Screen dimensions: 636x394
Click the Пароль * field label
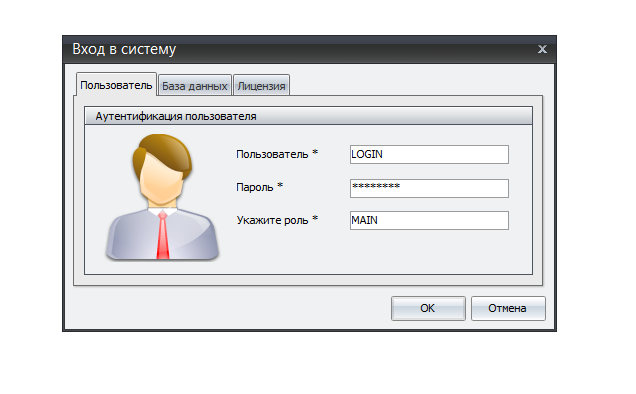tap(260, 187)
